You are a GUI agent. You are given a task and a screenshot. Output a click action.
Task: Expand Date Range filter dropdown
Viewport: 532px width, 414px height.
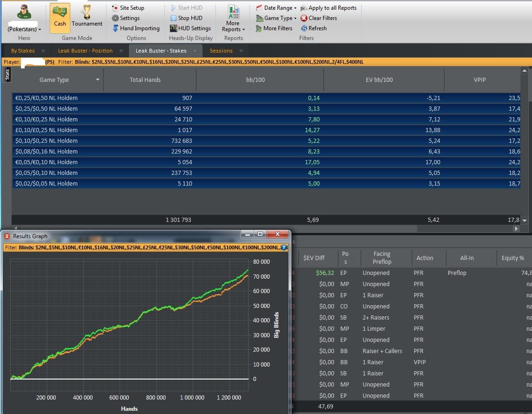click(276, 8)
